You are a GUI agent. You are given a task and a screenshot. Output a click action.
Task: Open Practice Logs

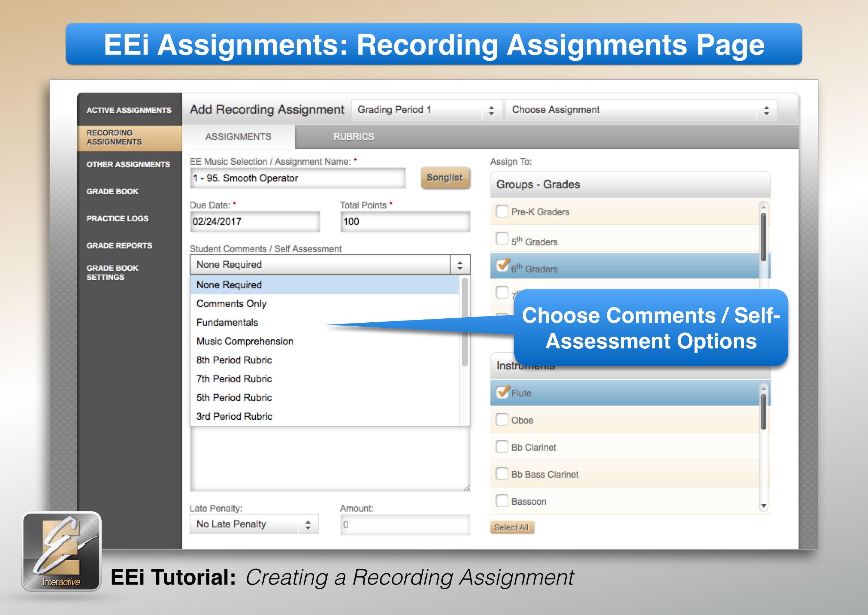[x=117, y=219]
